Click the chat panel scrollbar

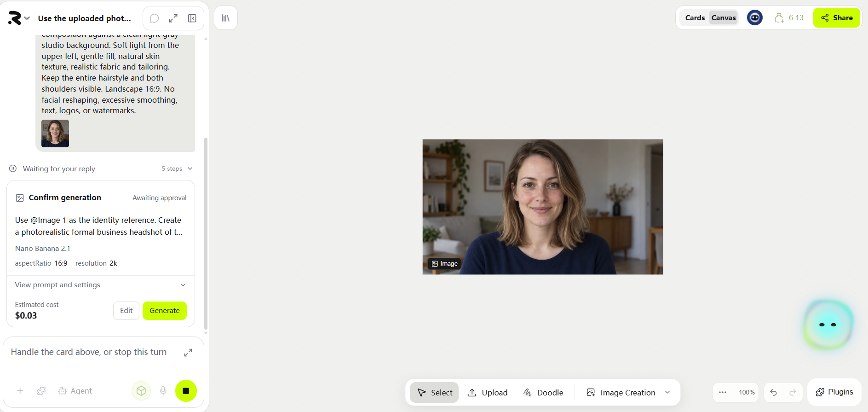tap(206, 232)
